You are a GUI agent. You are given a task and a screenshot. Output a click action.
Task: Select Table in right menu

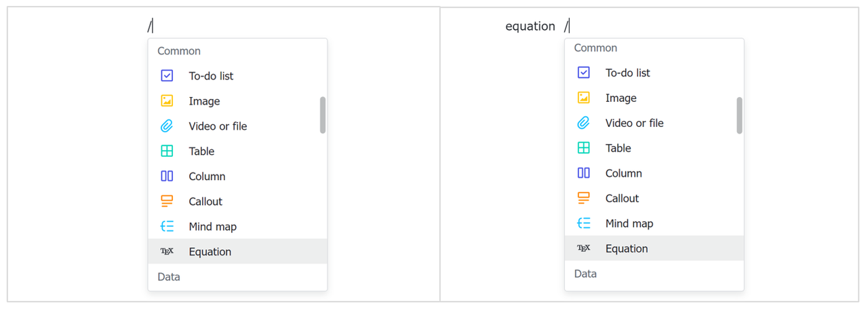tap(618, 148)
